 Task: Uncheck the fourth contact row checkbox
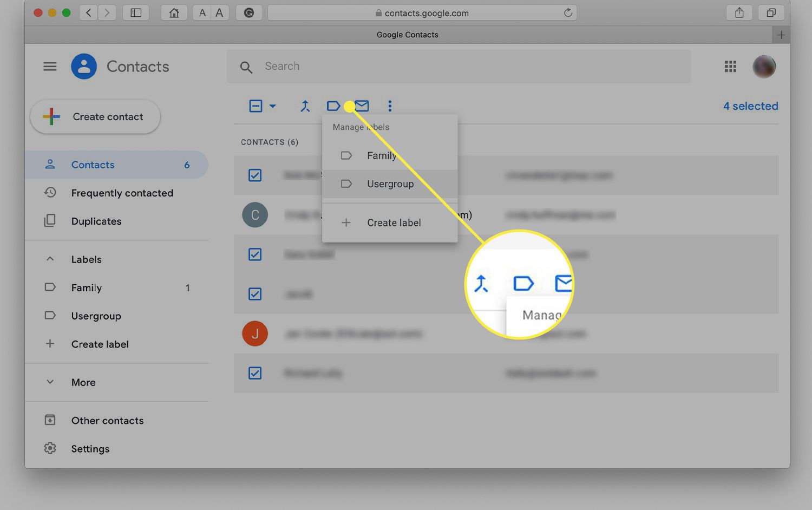[255, 293]
